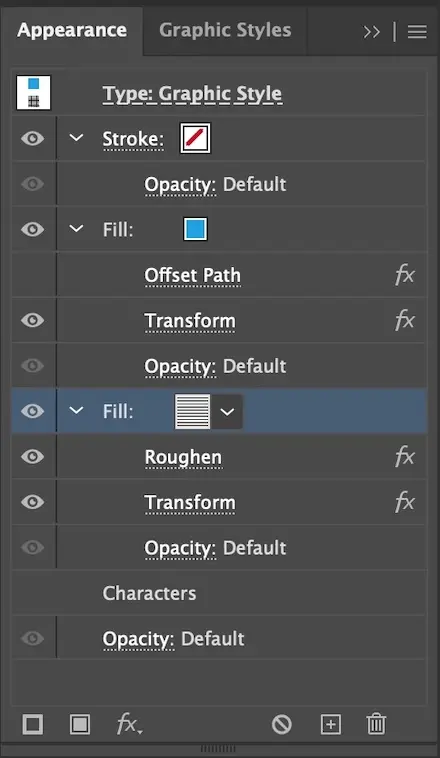This screenshot has width=440, height=758.
Task: Open the pattern fill swatch dropdown arrow
Action: 227,412
